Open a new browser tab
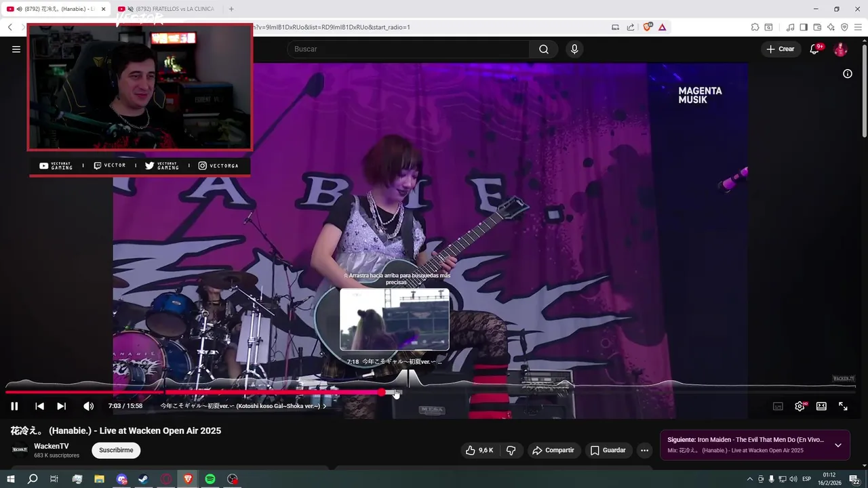 tap(231, 9)
